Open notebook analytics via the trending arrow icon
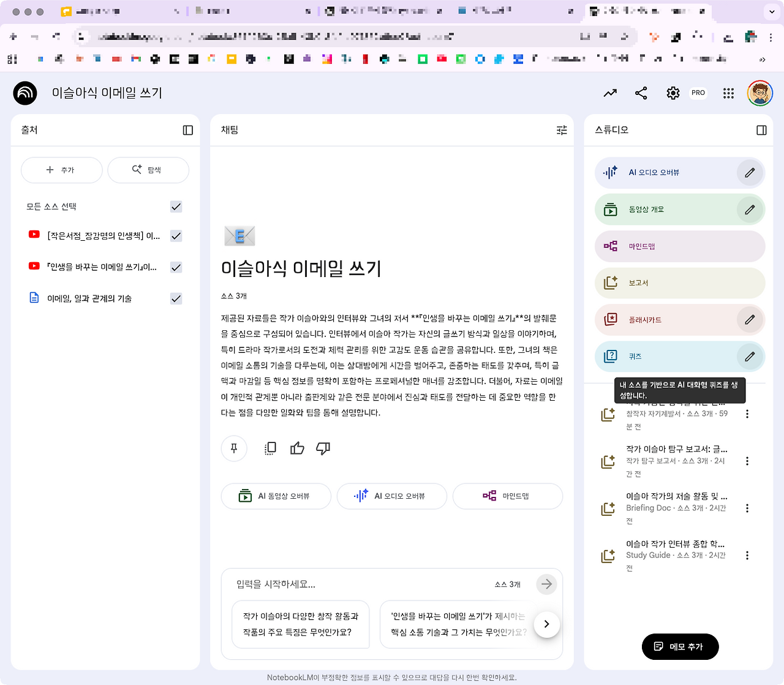This screenshot has width=784, height=685. point(610,93)
